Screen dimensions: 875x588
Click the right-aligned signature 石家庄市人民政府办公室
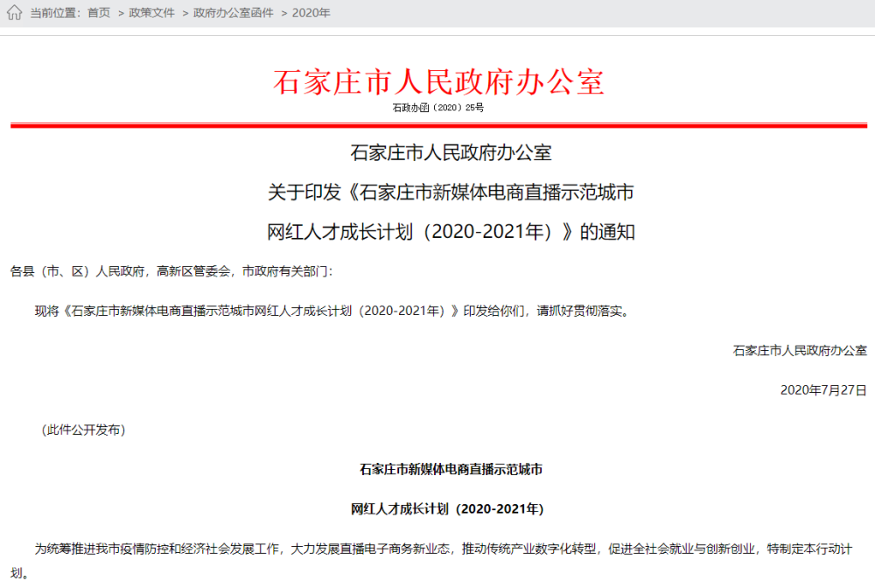[800, 351]
